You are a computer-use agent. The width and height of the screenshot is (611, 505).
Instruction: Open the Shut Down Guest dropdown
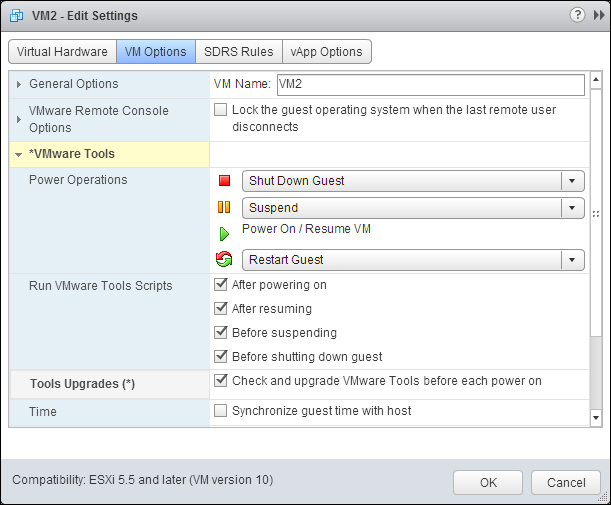pyautogui.click(x=413, y=181)
